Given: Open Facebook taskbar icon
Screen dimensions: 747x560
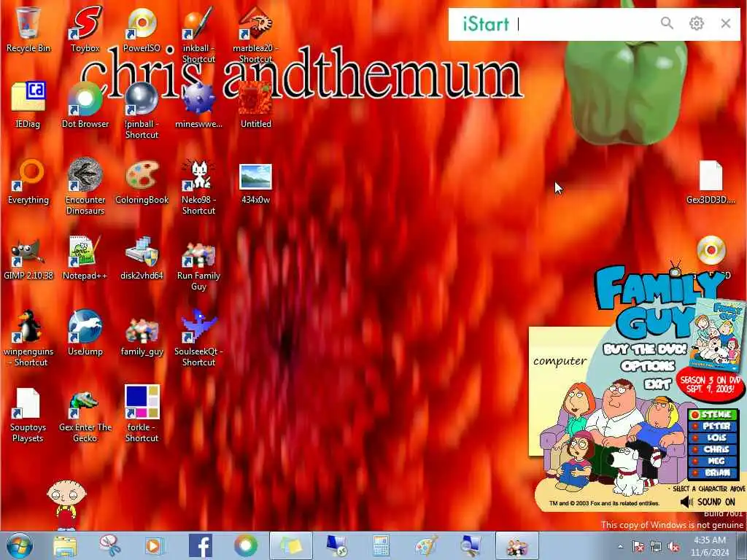Looking at the screenshot, I should click(x=201, y=545).
